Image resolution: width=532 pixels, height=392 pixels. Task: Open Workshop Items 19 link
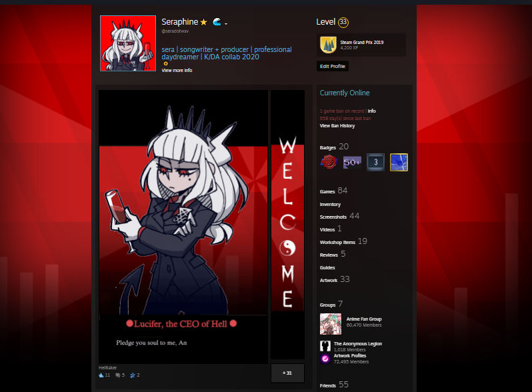tap(343, 241)
